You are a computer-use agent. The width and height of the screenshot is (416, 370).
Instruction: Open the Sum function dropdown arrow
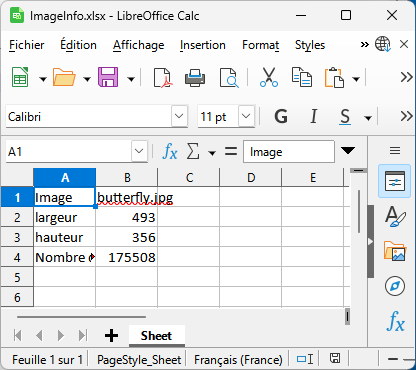[212, 153]
